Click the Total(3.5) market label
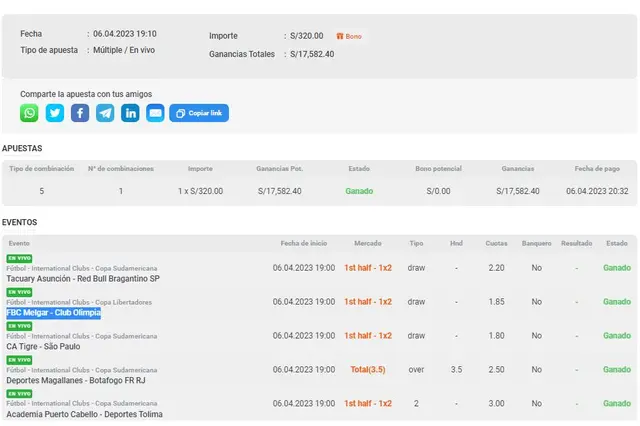 (367, 369)
